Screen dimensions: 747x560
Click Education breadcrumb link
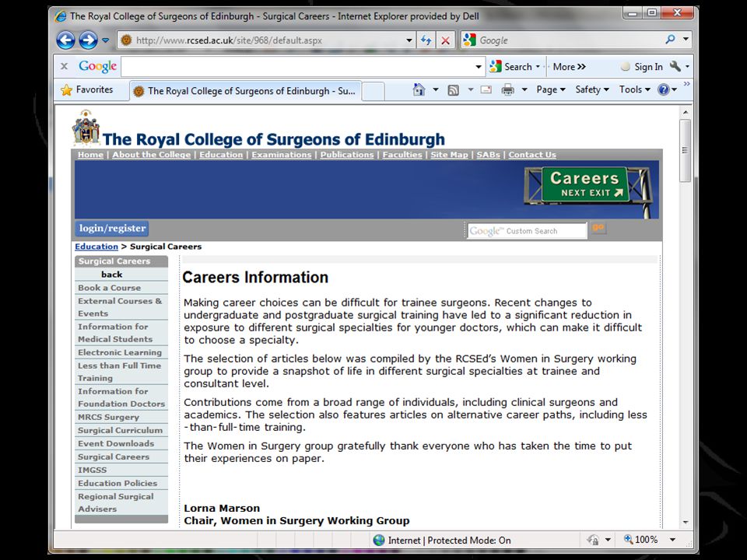[x=96, y=247]
